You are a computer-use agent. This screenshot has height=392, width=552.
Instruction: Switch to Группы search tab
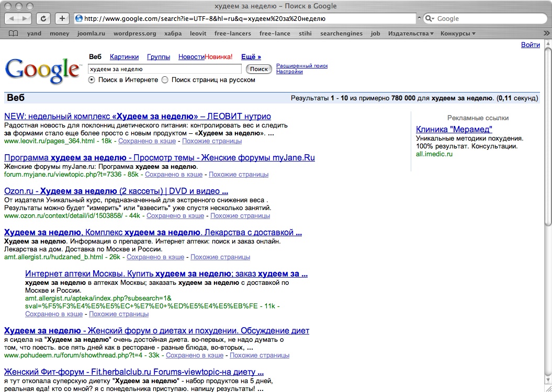(x=159, y=56)
